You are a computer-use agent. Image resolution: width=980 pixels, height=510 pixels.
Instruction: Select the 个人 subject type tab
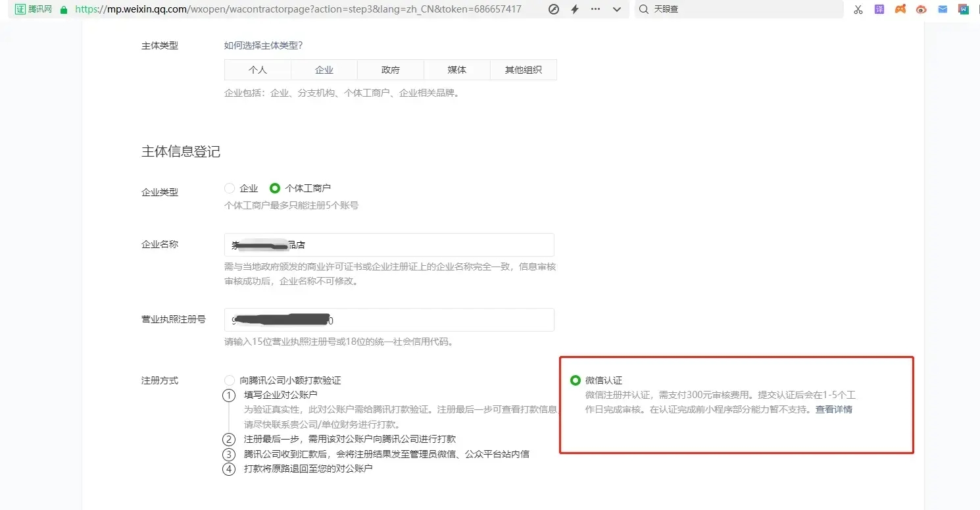pyautogui.click(x=258, y=70)
